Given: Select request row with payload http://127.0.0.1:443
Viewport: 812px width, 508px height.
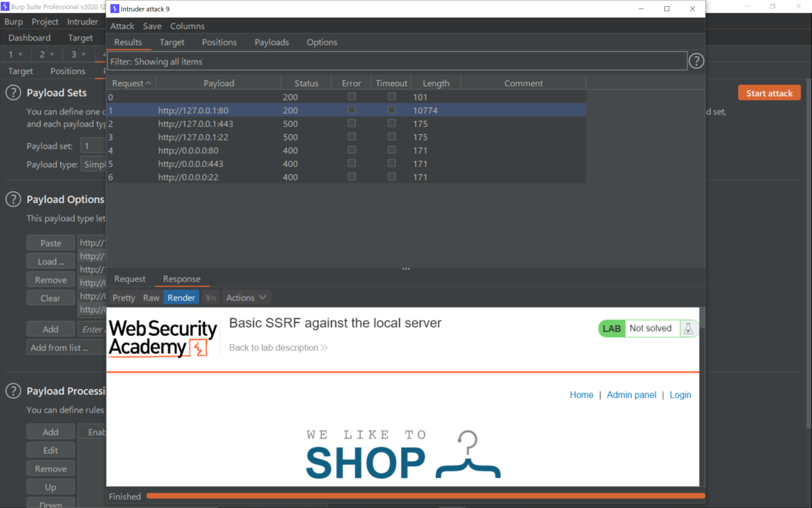Looking at the screenshot, I should (x=346, y=123).
